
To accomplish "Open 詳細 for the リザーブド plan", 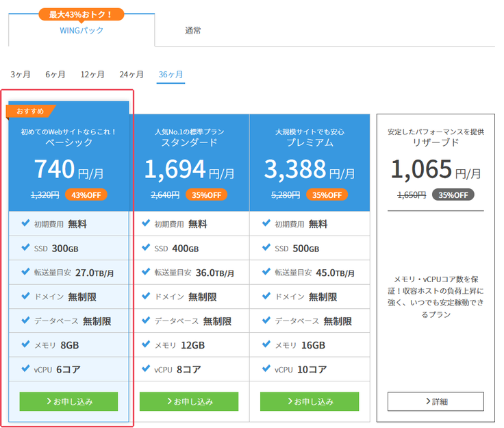I will tap(436, 401).
